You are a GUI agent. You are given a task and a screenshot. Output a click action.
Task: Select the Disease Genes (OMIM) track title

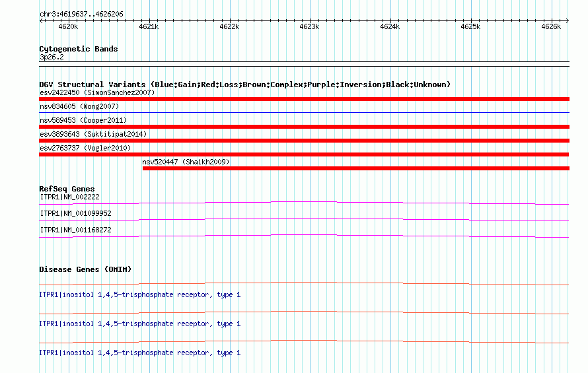point(85,269)
